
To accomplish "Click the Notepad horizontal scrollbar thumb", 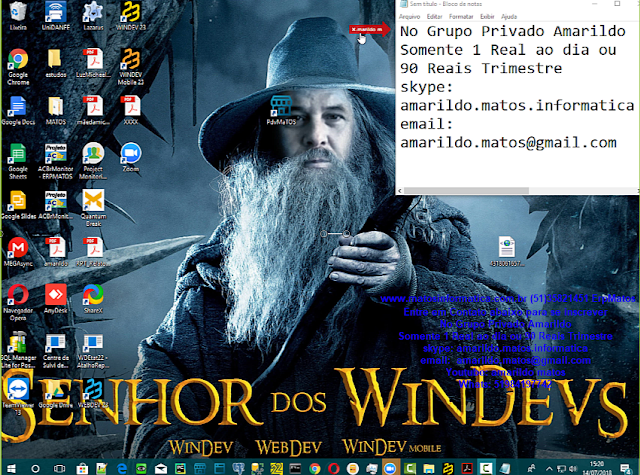I will [x=466, y=191].
